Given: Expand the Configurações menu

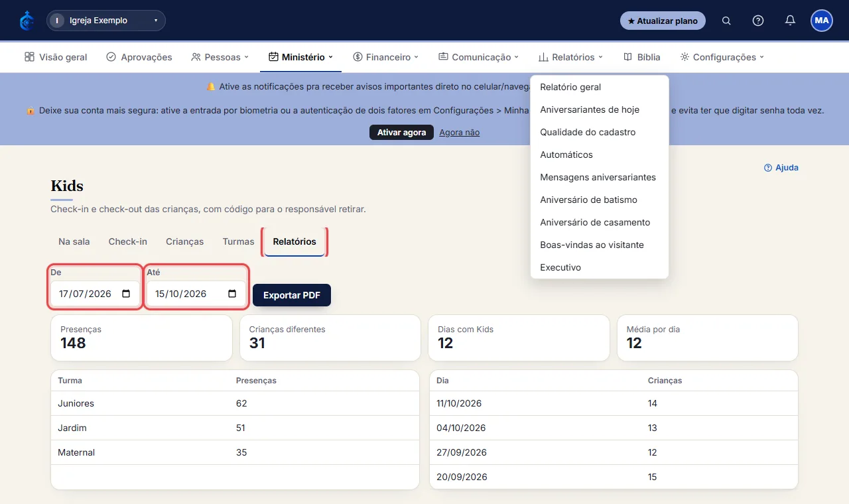Looking at the screenshot, I should pos(722,57).
